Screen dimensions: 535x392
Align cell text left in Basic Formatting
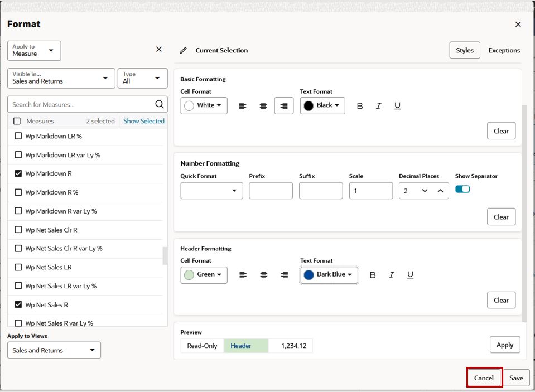pos(243,106)
